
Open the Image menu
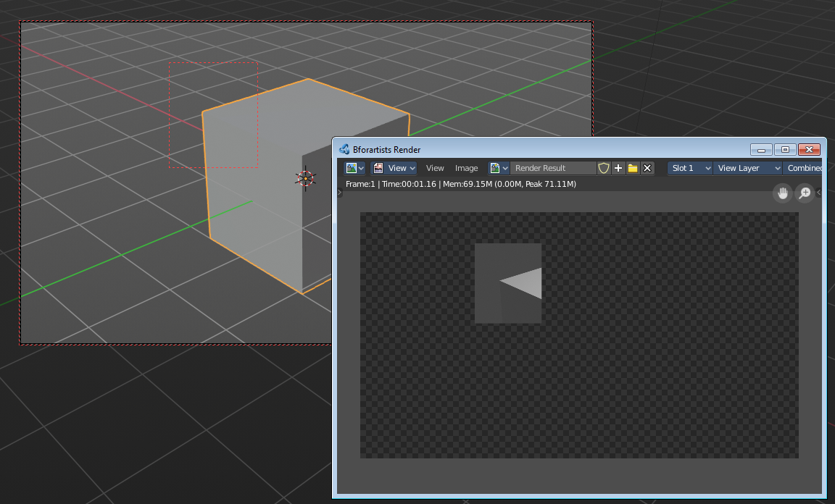click(x=467, y=168)
